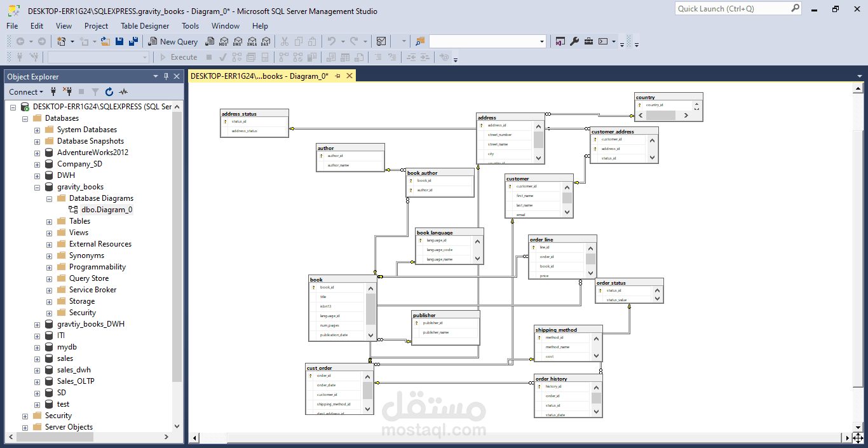Expand the System Databases folder
The height and width of the screenshot is (448, 868).
point(37,130)
